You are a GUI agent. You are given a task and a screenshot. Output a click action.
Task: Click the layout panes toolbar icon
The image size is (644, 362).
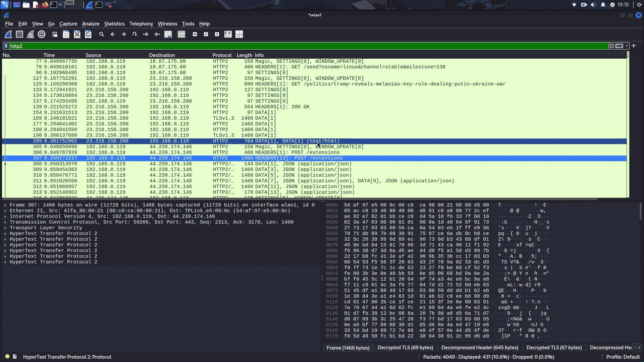tap(239, 34)
